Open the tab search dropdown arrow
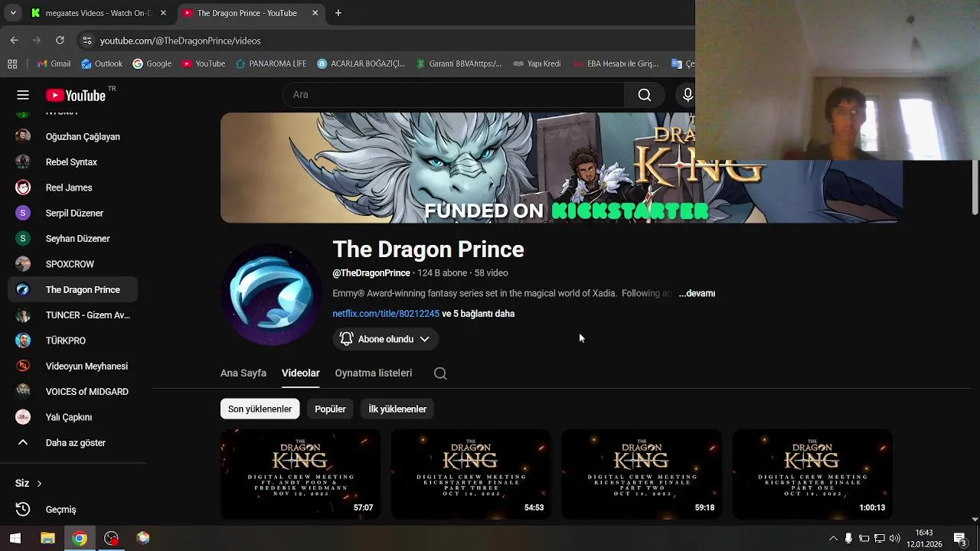980x551 pixels. (12, 13)
